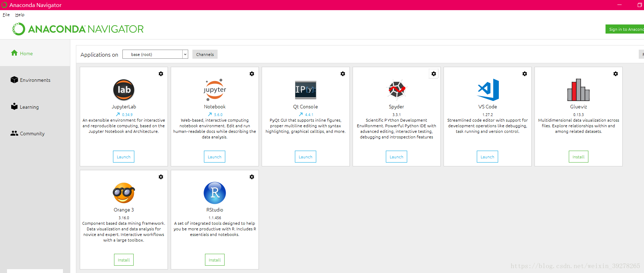
Task: Click the Community people icon
Action: [14, 133]
